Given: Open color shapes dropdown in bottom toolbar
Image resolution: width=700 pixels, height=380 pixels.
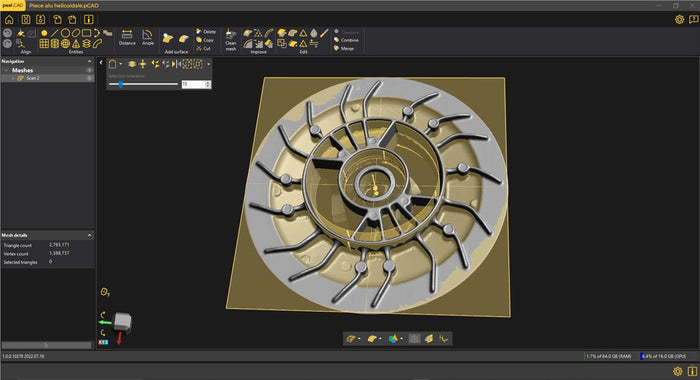Looking at the screenshot, I should [x=401, y=339].
